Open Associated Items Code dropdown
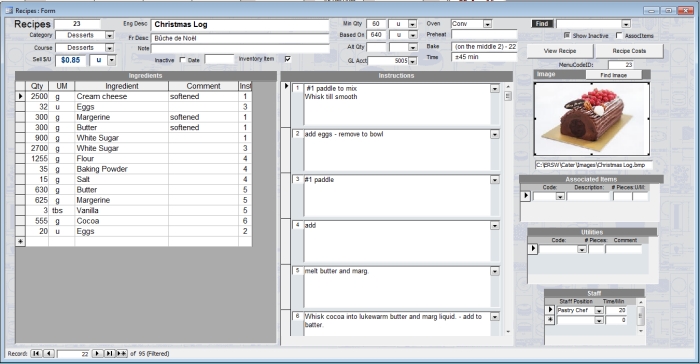 pyautogui.click(x=560, y=196)
